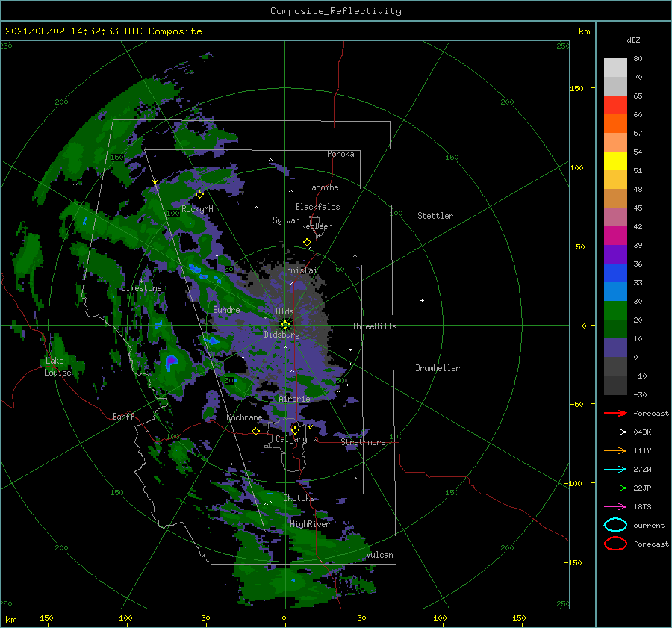Image resolution: width=672 pixels, height=628 pixels.
Task: Click the red forecast arrow in legend
Action: (x=615, y=413)
